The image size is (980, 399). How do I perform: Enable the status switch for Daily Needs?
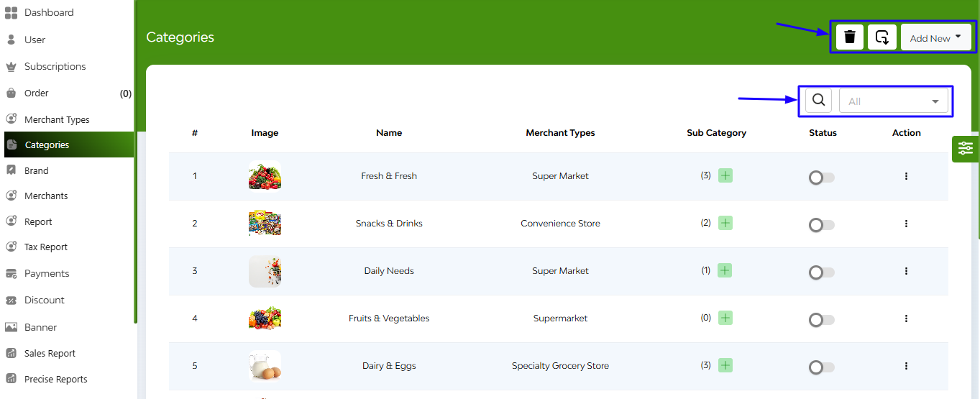click(822, 272)
